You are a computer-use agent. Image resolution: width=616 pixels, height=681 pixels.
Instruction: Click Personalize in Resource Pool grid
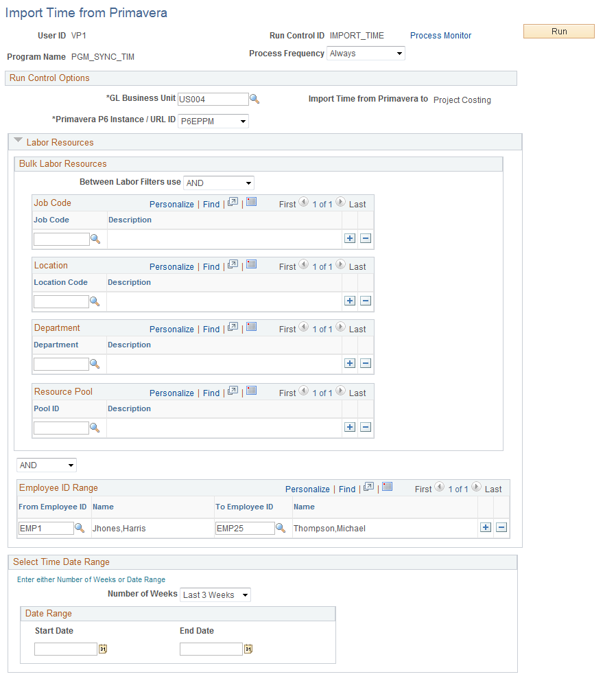coord(172,393)
